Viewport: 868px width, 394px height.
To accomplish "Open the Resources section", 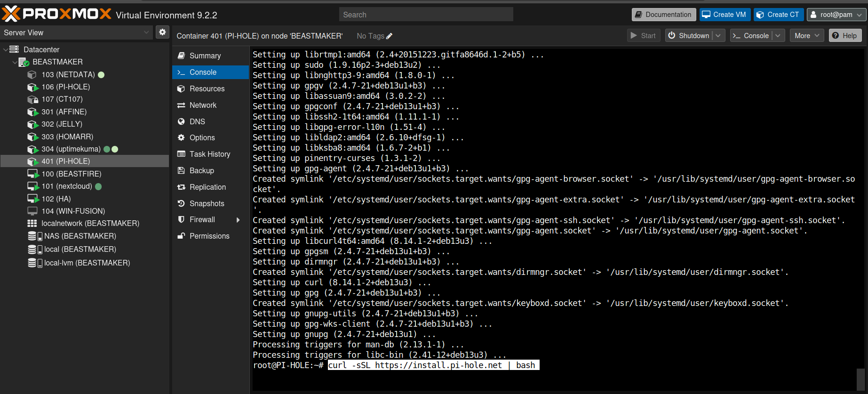I will click(x=210, y=88).
